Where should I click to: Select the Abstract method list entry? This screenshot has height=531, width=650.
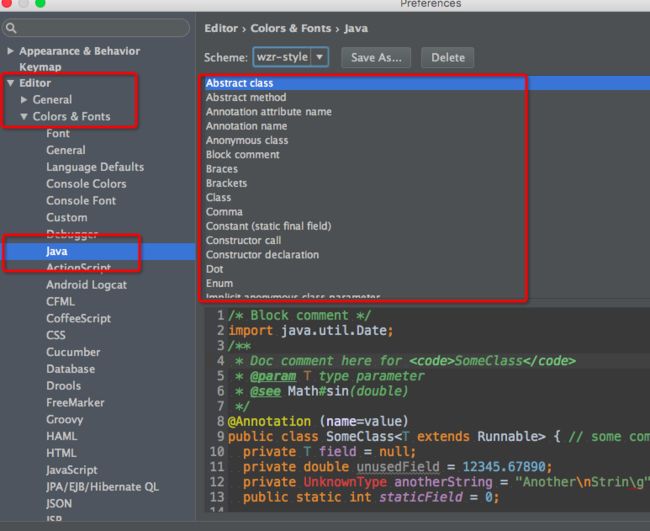[246, 97]
